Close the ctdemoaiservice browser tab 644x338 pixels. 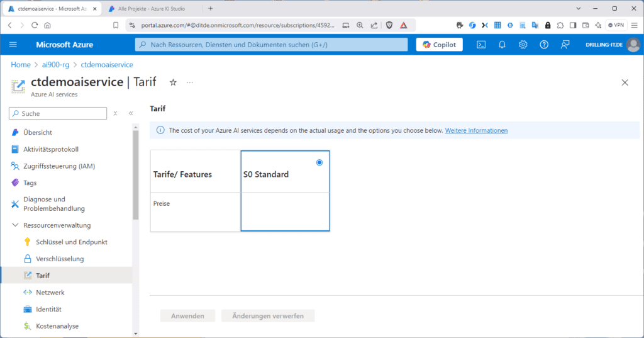tap(95, 9)
